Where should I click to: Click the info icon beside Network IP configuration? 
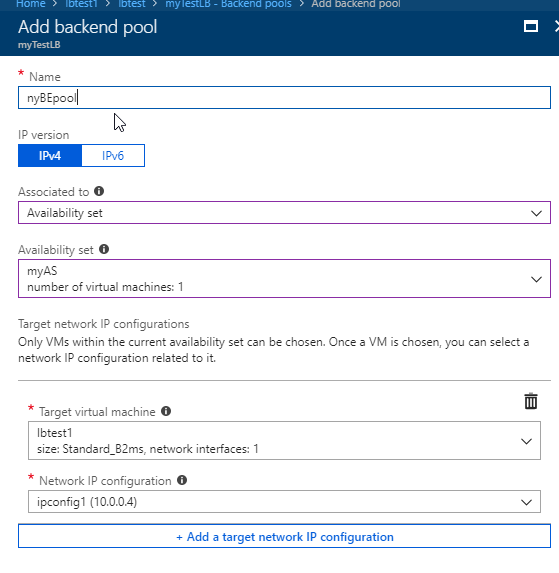pyautogui.click(x=182, y=480)
